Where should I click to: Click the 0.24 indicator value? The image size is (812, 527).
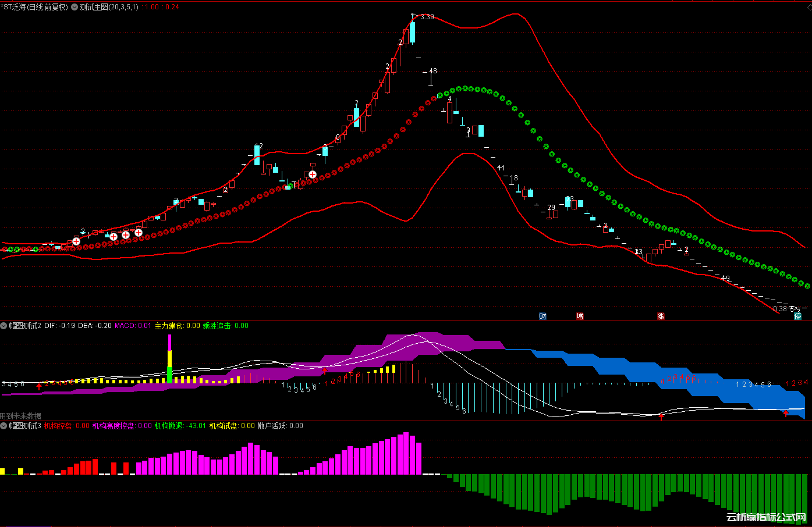172,7
